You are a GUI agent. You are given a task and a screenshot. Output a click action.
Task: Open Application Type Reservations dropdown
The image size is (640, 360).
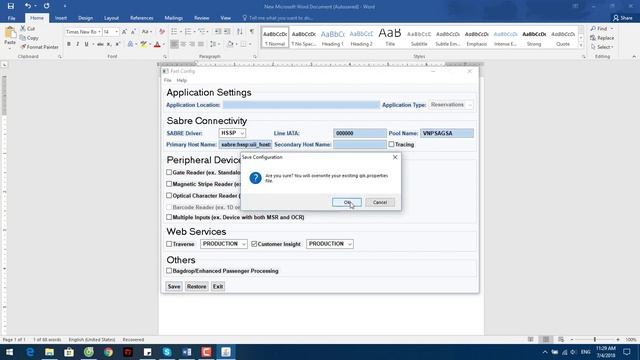451,105
